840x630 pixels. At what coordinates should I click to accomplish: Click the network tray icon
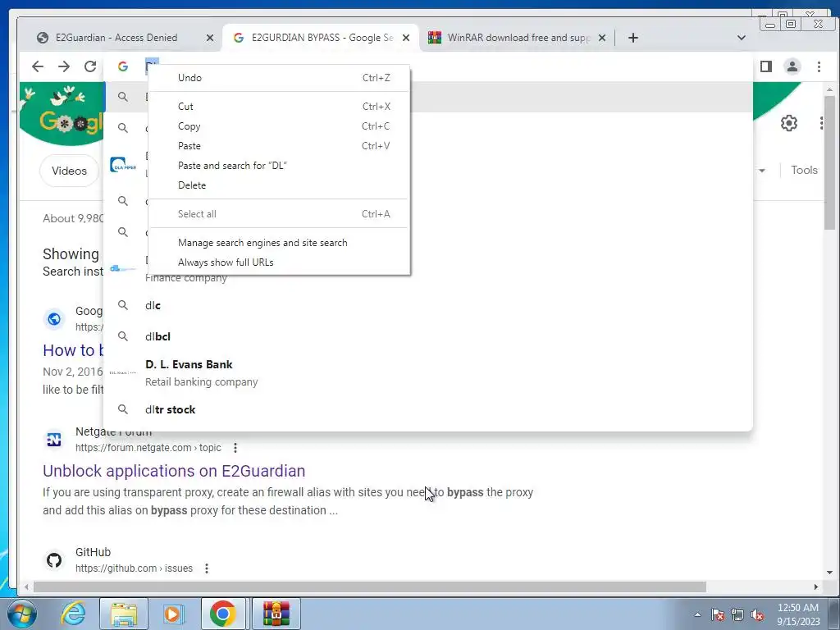(737, 614)
